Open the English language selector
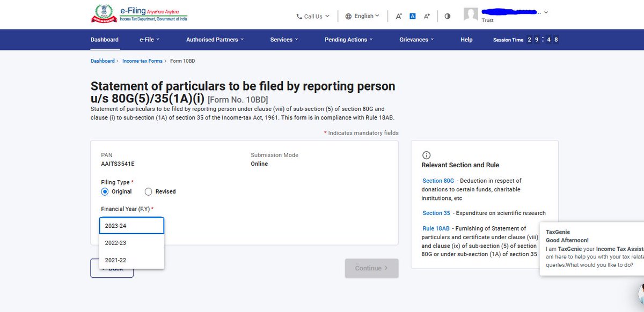 [362, 16]
